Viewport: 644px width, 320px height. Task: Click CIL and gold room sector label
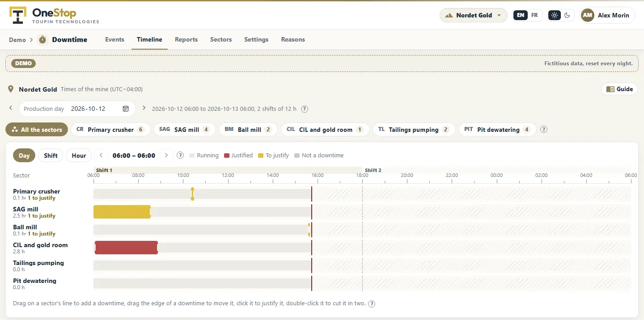[x=40, y=245]
